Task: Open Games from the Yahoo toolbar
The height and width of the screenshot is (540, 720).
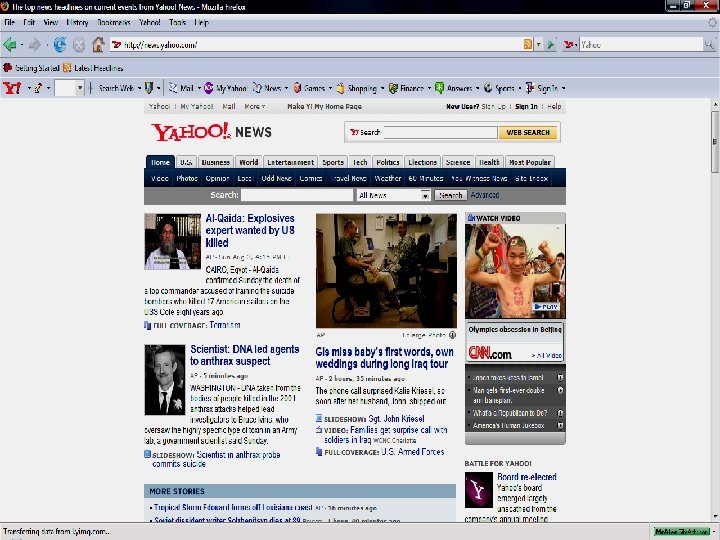Action: [309, 88]
